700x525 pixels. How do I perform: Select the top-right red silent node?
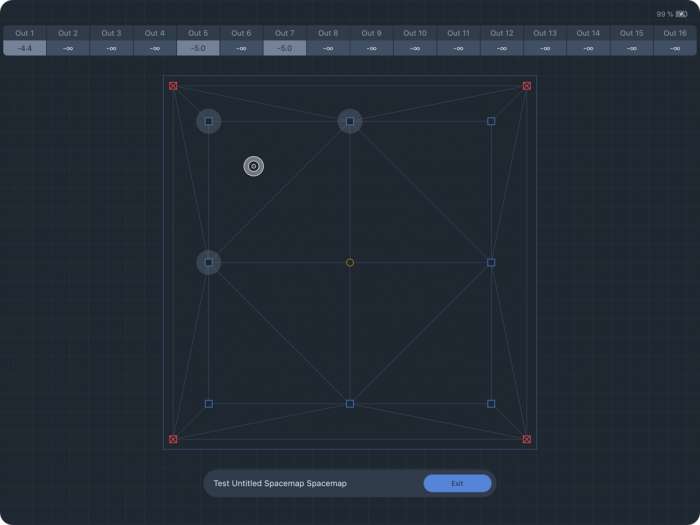pos(527,86)
